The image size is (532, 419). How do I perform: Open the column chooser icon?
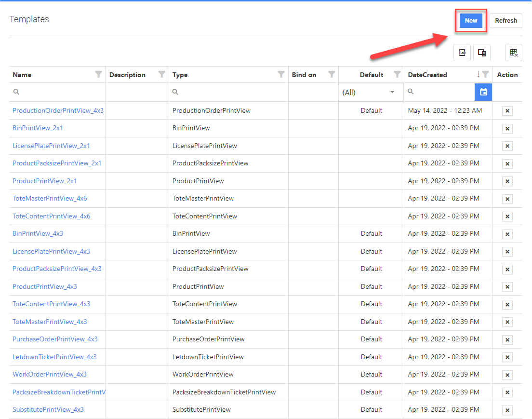481,53
